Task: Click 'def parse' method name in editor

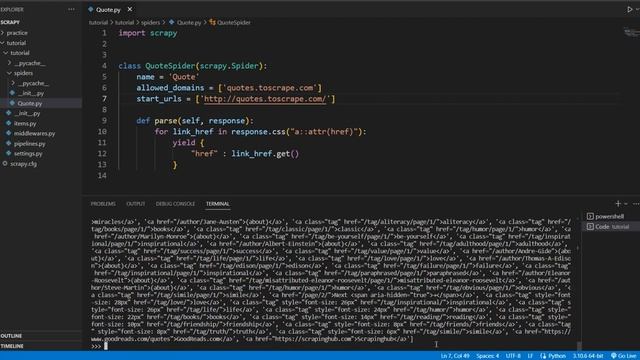Action: pos(165,121)
